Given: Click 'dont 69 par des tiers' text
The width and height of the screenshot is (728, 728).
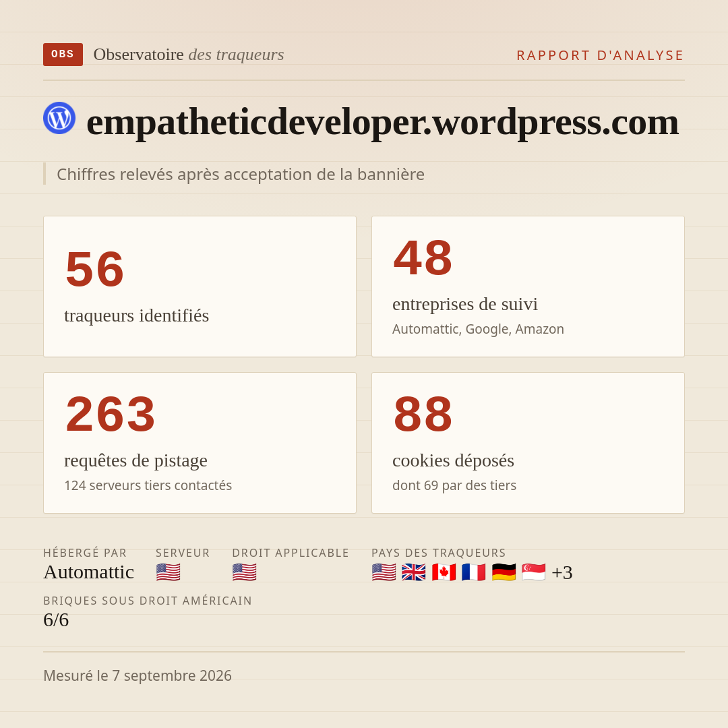Looking at the screenshot, I should coord(454,485).
